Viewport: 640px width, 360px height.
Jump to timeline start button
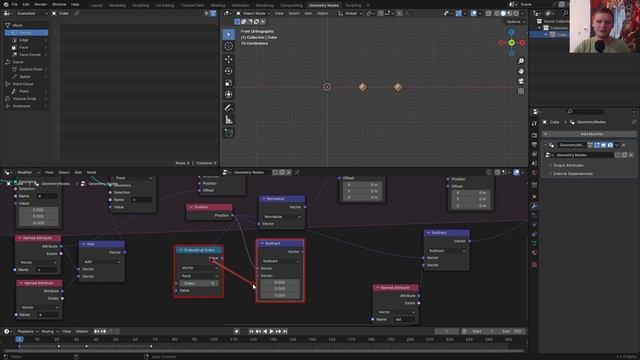click(251, 331)
